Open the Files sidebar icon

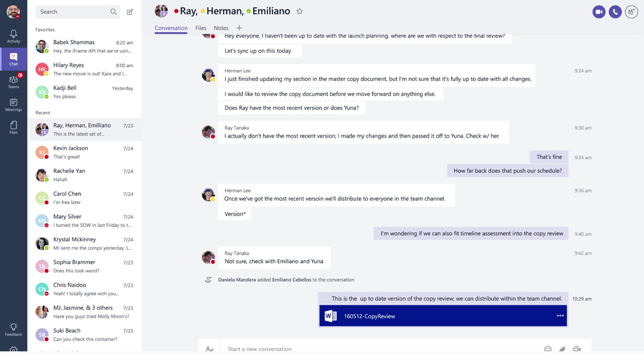(14, 127)
